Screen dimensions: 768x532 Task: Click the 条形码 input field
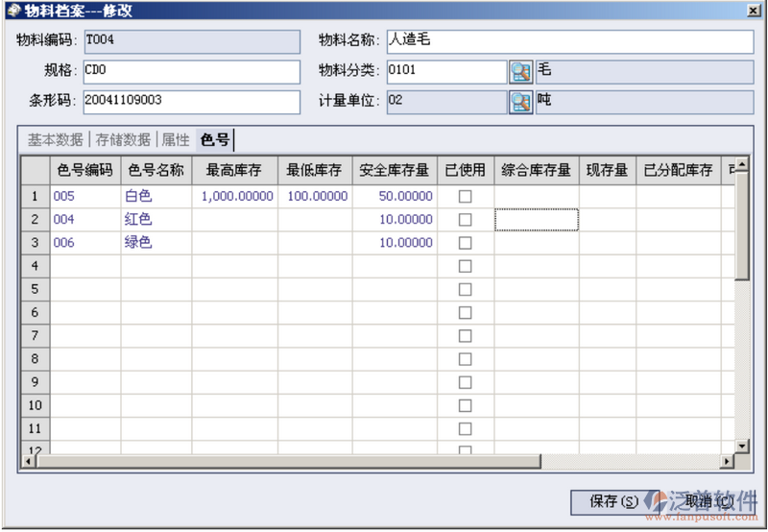coord(191,103)
